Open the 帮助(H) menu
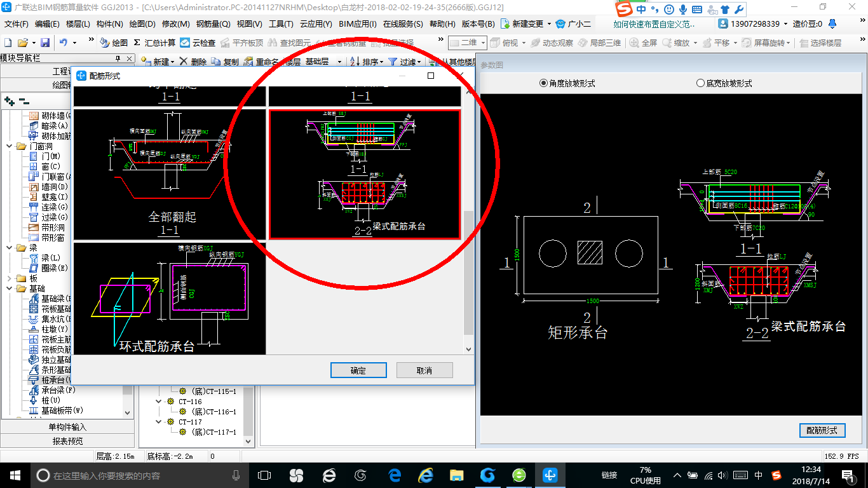 [x=442, y=24]
